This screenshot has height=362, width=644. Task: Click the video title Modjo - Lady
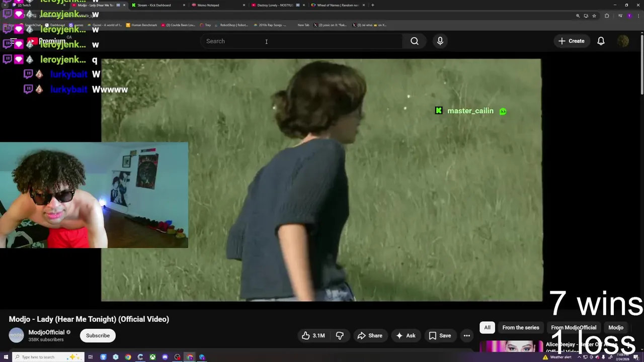coord(89,319)
